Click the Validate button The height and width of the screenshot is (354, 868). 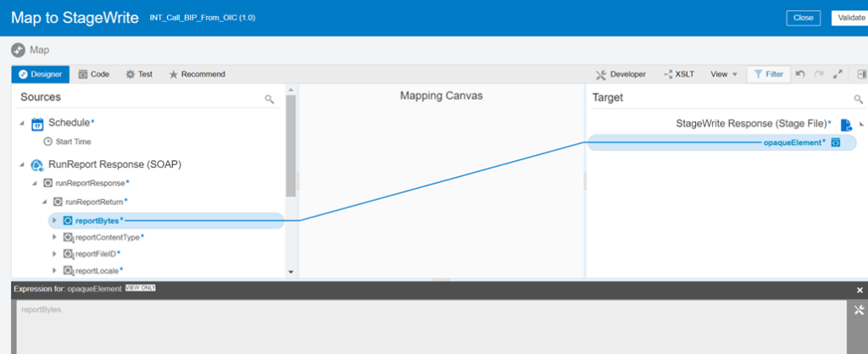click(849, 17)
